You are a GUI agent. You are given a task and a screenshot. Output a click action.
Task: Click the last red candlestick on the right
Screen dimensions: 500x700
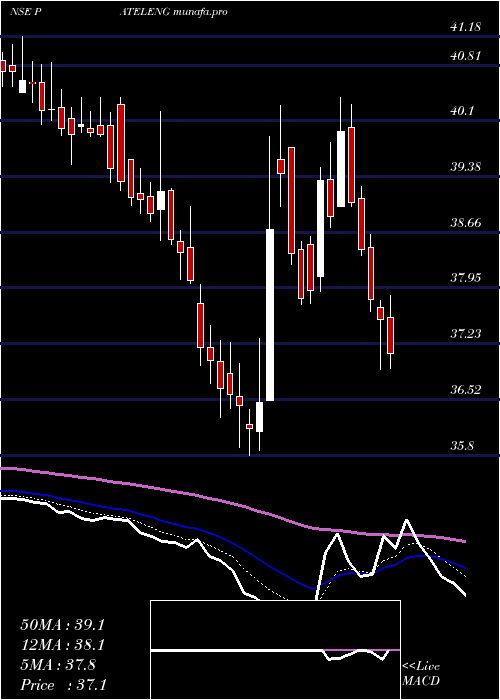pyautogui.click(x=391, y=335)
